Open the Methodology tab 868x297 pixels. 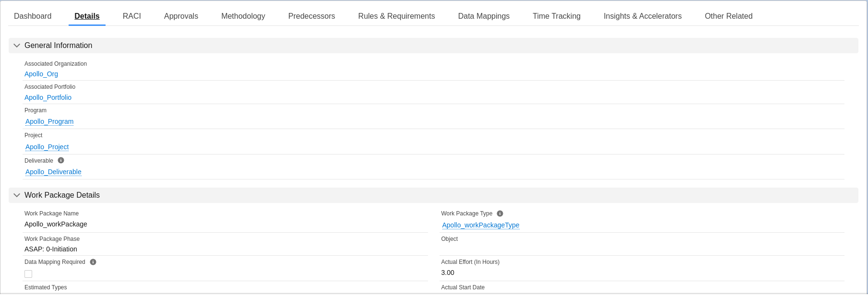coord(243,16)
